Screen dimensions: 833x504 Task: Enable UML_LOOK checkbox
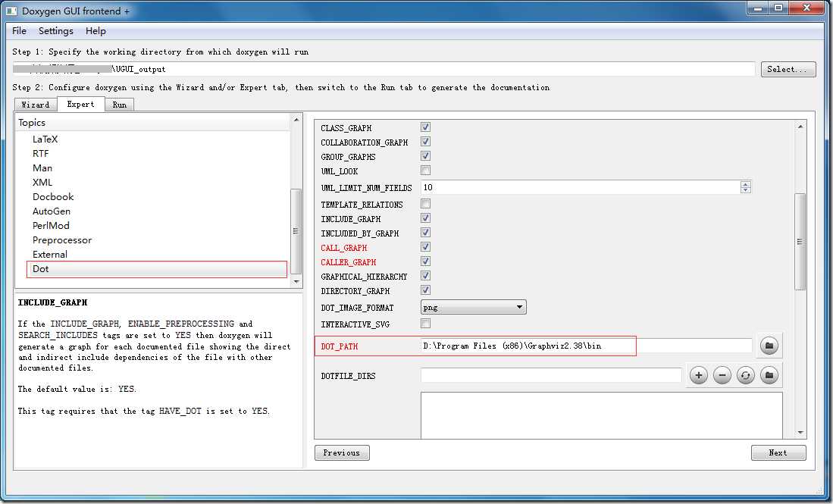coord(425,170)
